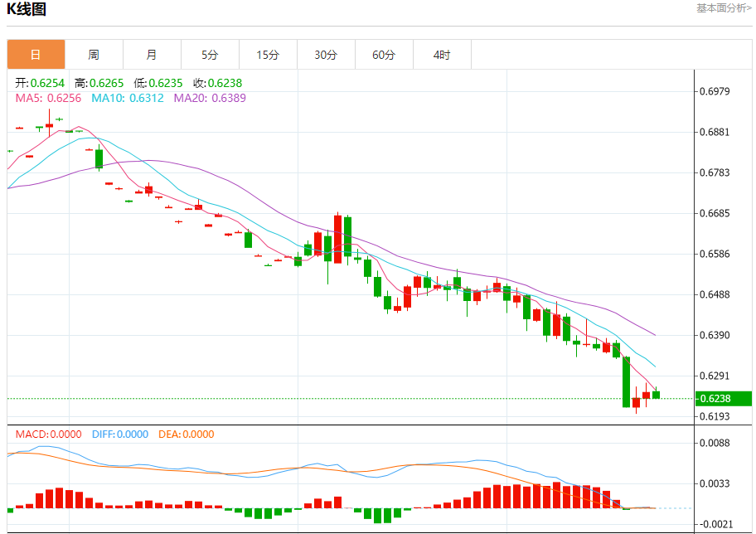Click the DEA:0.0000 label

point(187,434)
